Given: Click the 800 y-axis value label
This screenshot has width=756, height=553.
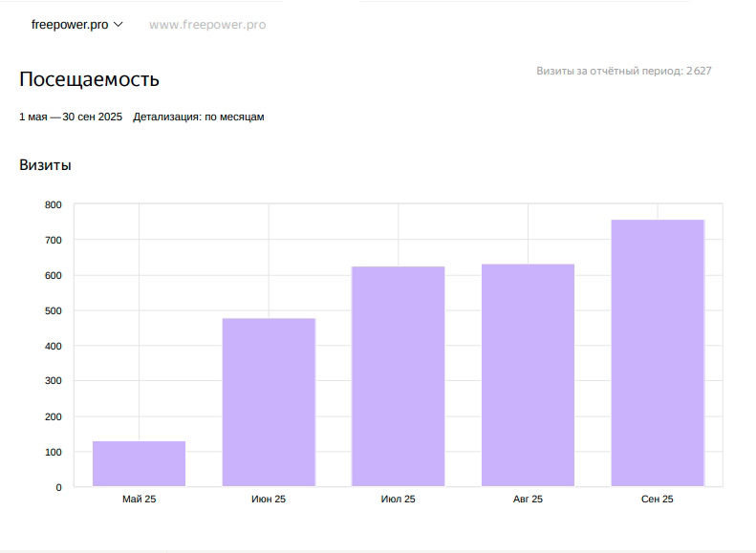Looking at the screenshot, I should pos(53,204).
